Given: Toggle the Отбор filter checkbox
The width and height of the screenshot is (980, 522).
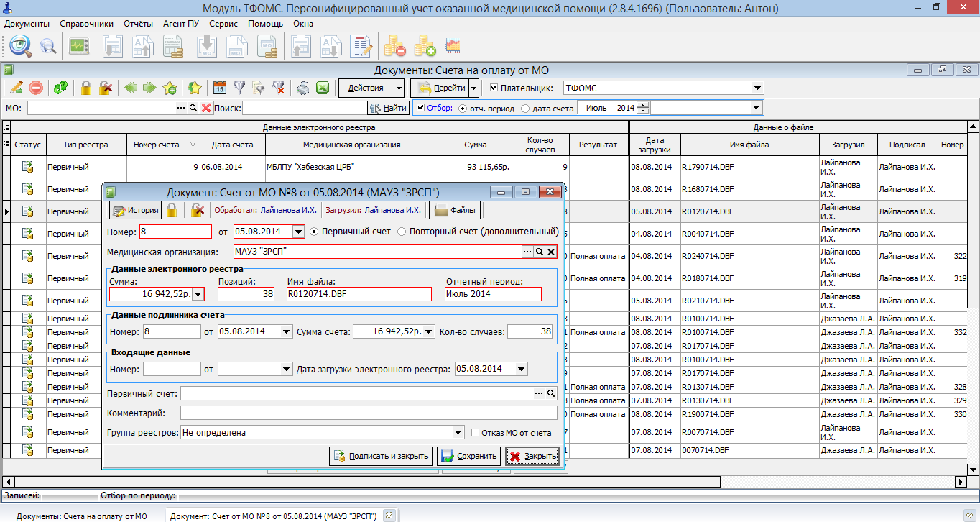Looking at the screenshot, I should [421, 108].
